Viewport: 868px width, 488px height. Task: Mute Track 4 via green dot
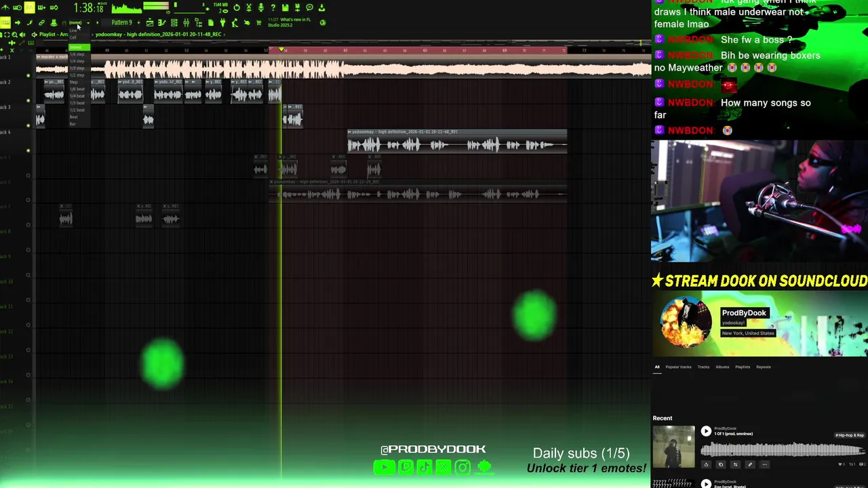tap(28, 150)
